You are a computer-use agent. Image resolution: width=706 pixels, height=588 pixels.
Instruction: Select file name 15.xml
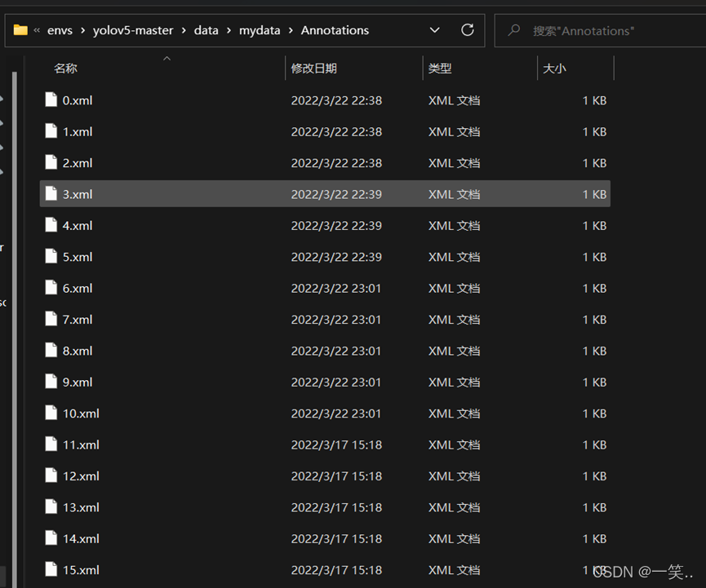[81, 570]
